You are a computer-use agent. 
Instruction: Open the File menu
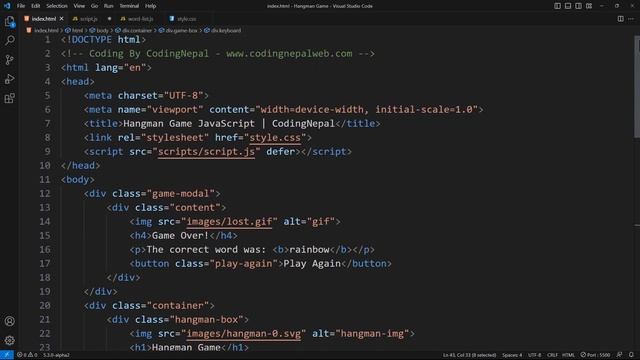coord(21,6)
